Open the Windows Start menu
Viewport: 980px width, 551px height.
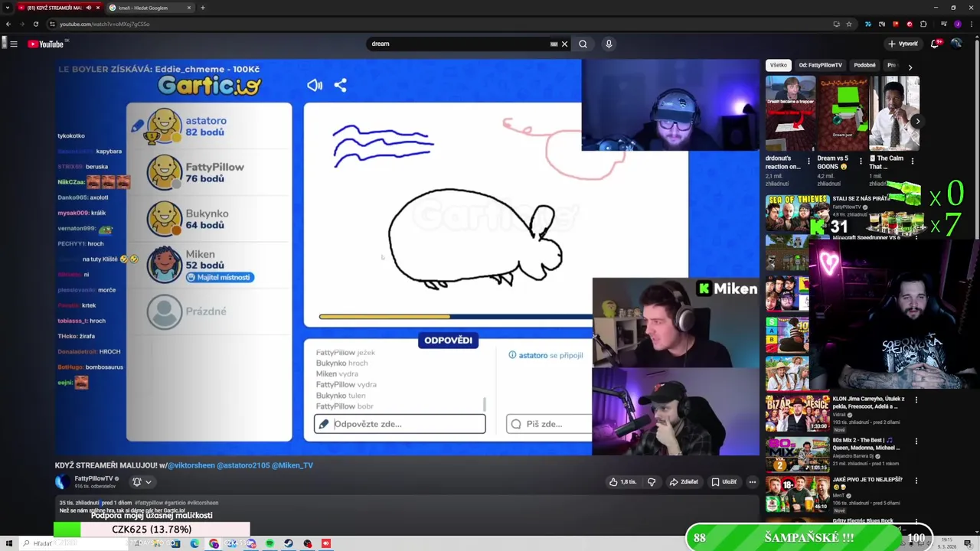click(x=8, y=543)
